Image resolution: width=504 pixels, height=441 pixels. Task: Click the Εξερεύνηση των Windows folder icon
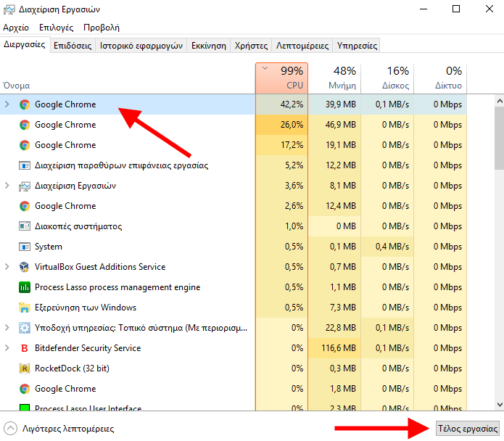click(25, 308)
